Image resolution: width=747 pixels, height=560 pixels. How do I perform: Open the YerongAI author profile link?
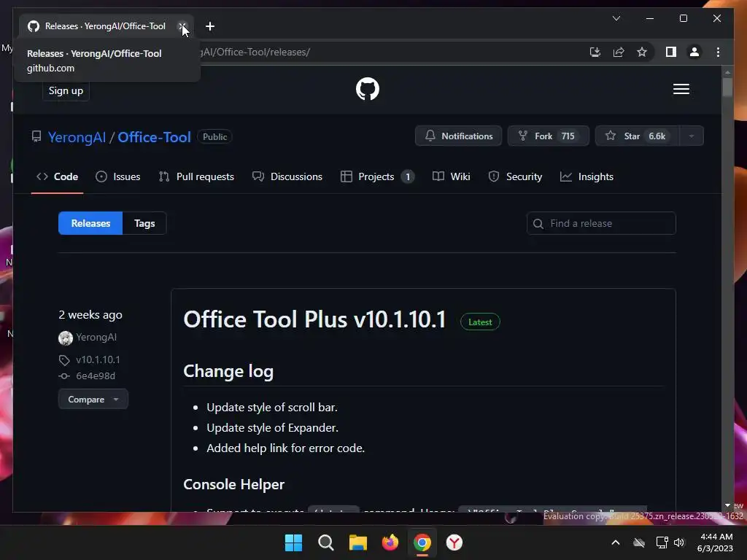coord(96,337)
